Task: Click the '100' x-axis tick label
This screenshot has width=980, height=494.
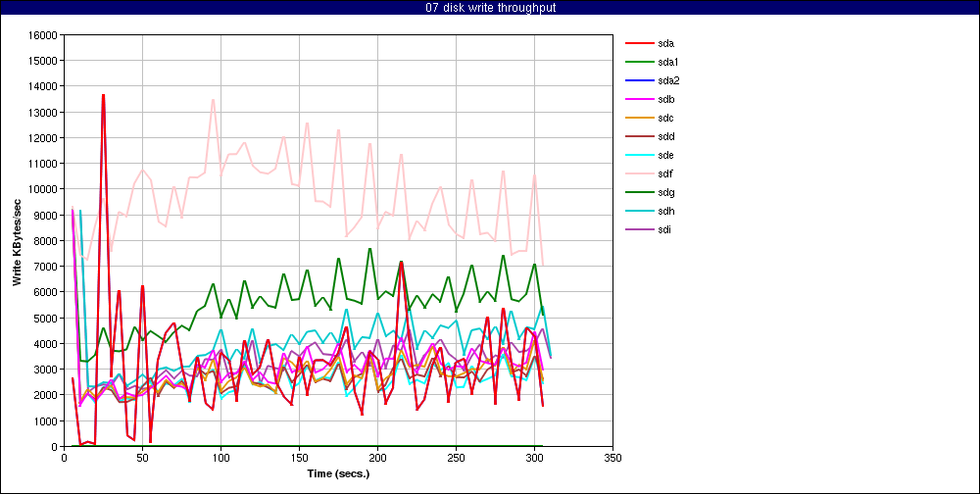Action: 220,457
